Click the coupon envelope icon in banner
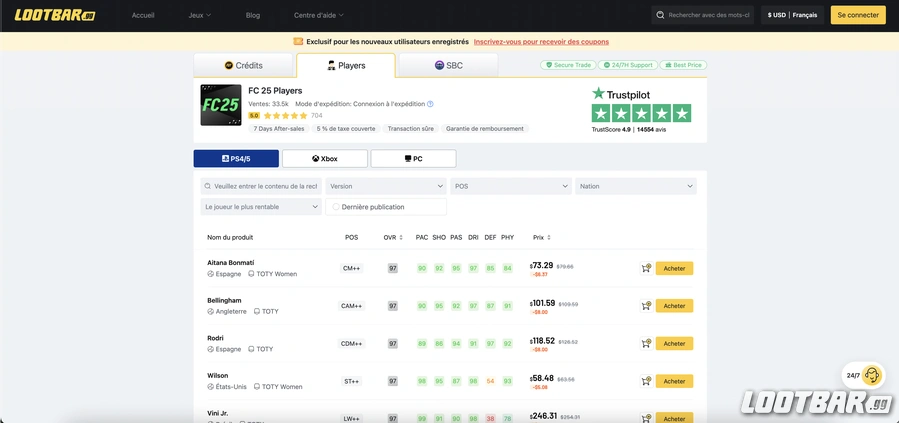Viewport: 899px width, 423px height. coord(298,41)
